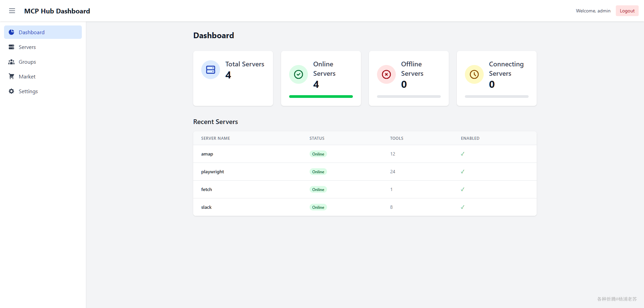This screenshot has width=644, height=308.
Task: Click the Online Servers green check icon
Action: (299, 74)
